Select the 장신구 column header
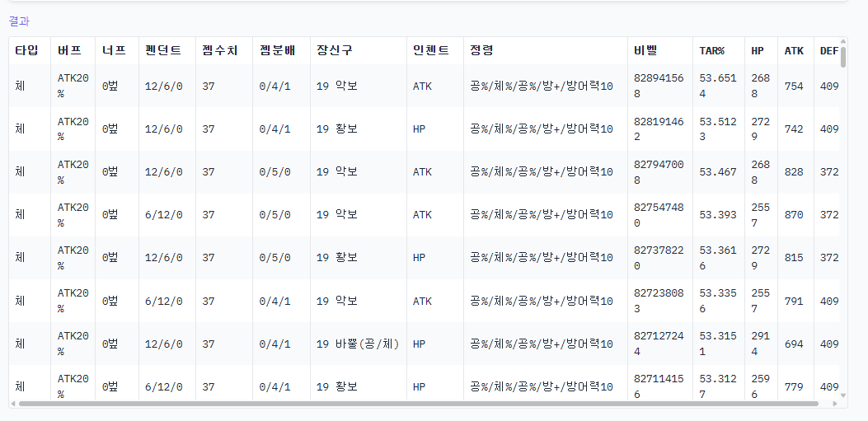This screenshot has width=868, height=421. point(335,50)
